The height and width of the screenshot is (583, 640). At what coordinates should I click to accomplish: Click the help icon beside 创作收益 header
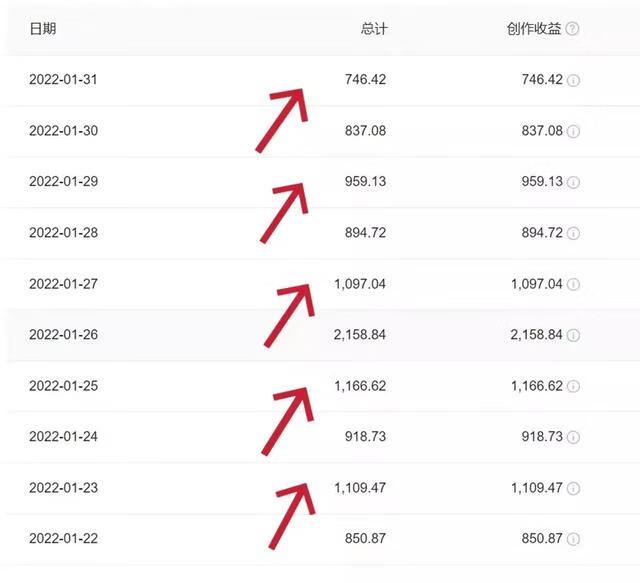[573, 29]
